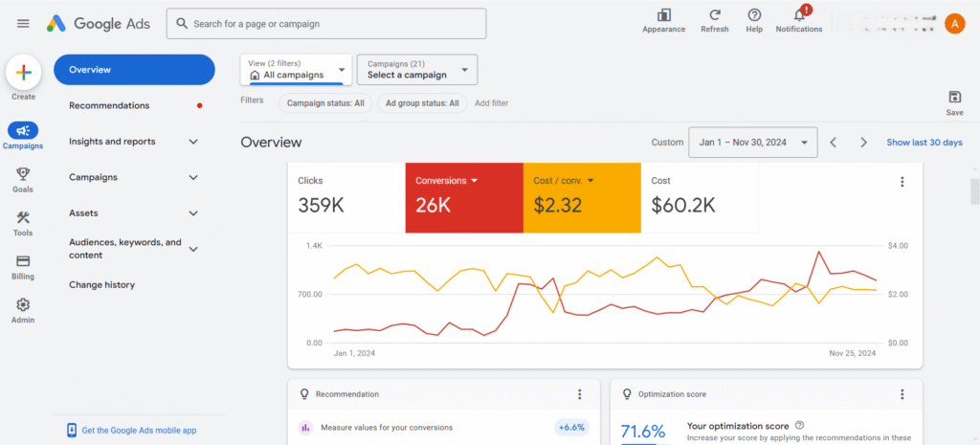980x445 pixels.
Task: Open Admin gear icon
Action: (x=23, y=305)
